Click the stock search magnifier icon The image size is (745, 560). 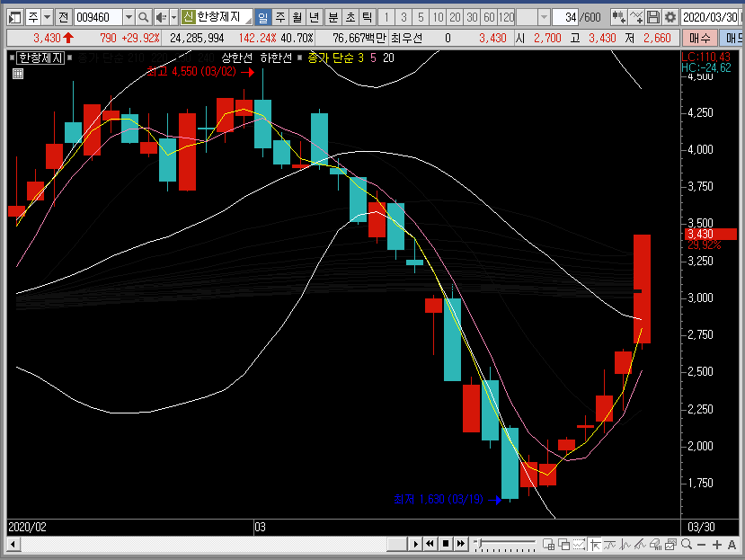[143, 18]
